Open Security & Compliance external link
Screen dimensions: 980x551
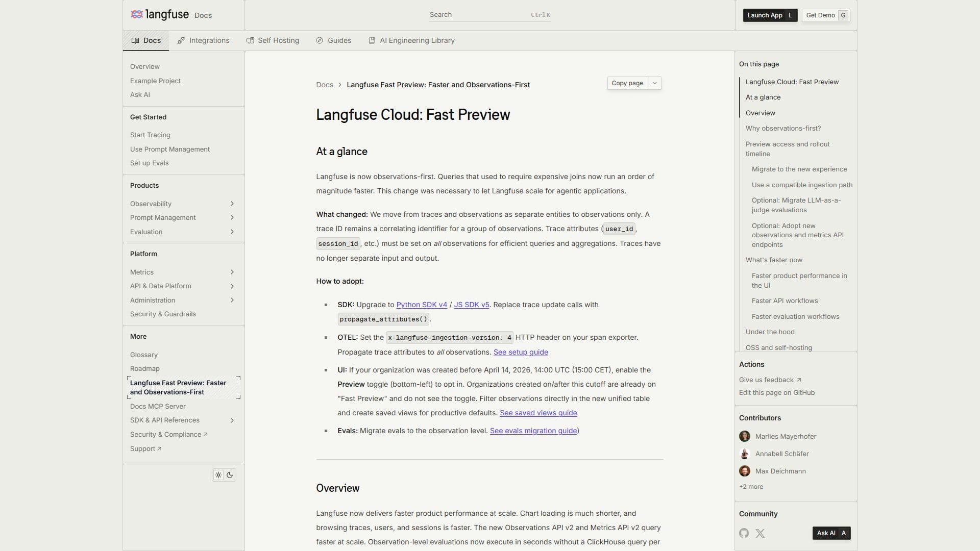point(168,435)
